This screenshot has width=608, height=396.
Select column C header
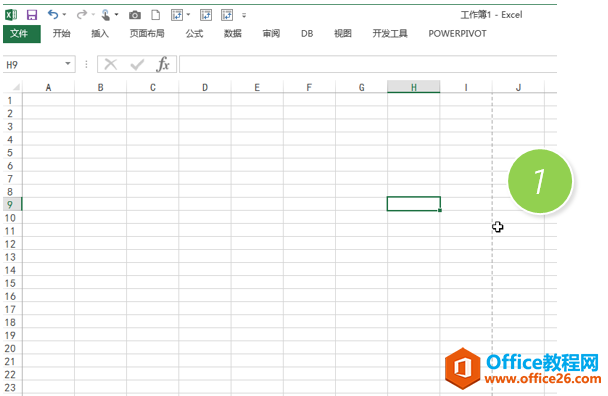[153, 87]
